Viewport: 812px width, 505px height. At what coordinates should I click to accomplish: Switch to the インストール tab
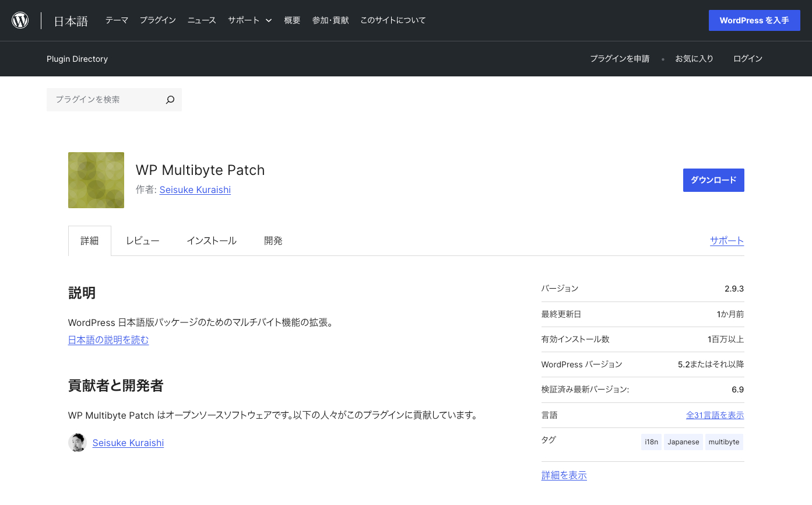[212, 241]
